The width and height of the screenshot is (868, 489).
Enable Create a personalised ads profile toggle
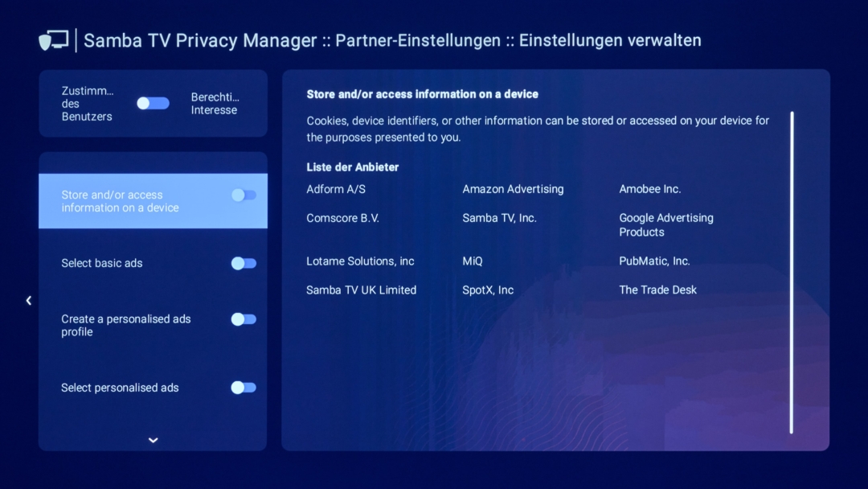coord(244,319)
